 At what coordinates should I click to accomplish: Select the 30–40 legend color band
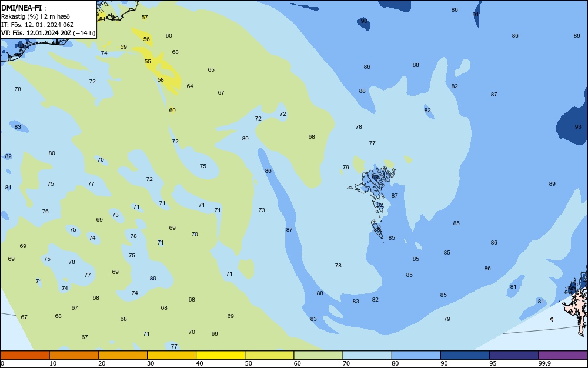point(172,355)
